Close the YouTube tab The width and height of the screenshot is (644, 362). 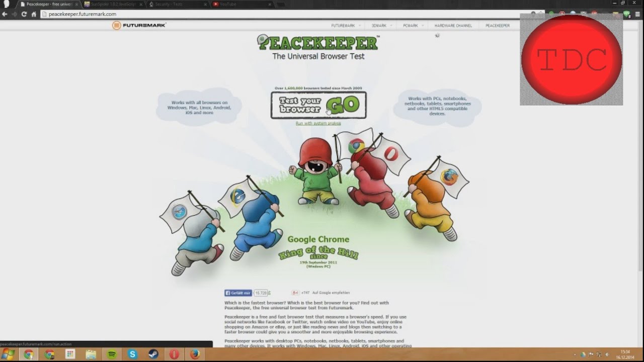tap(270, 4)
